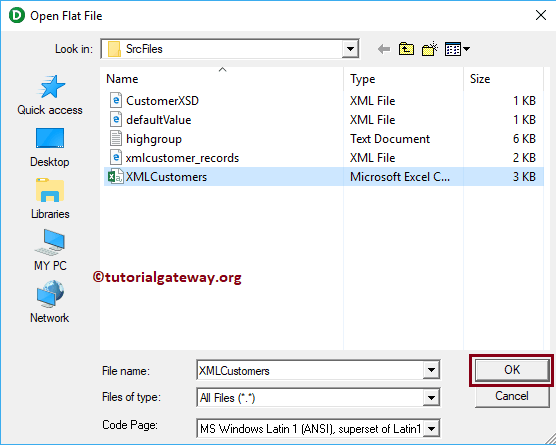Go back to last folder visited
This screenshot has width=556, height=445.
pyautogui.click(x=384, y=49)
